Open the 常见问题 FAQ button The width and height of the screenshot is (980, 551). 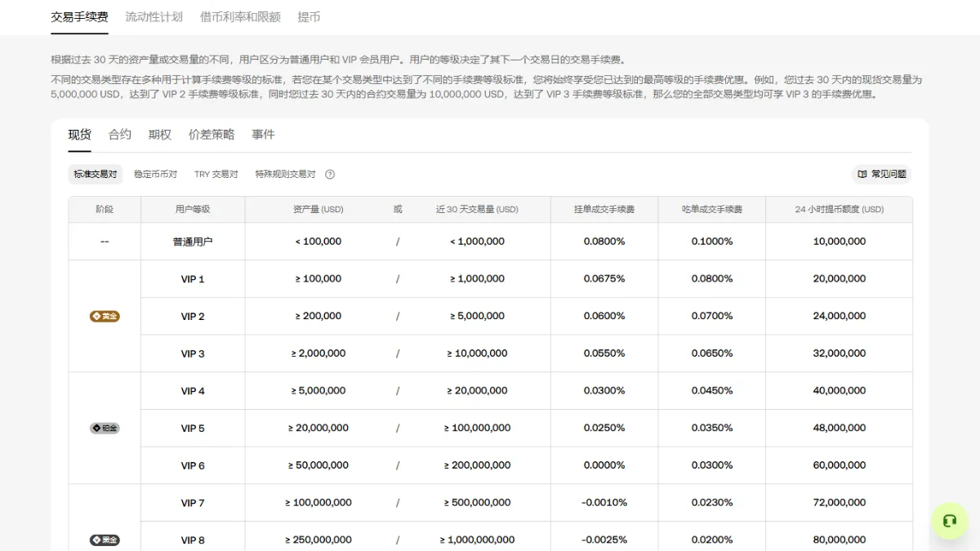point(882,174)
